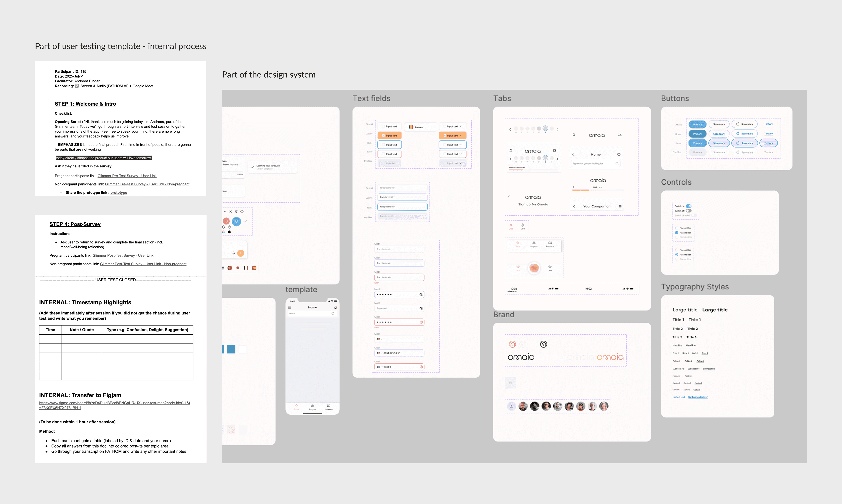Open default 'Input text' dropdown chevron
842x504 pixels.
461,126
